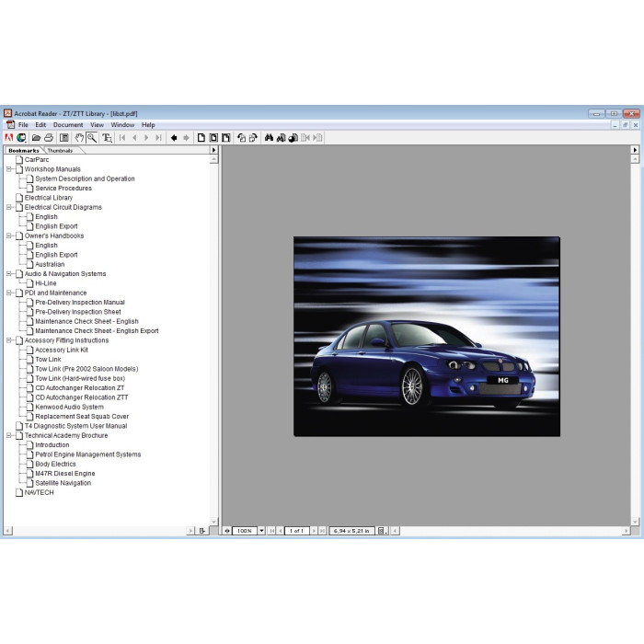Open the Electrical Library bookmark
This screenshot has height=644, width=644.
pos(49,198)
